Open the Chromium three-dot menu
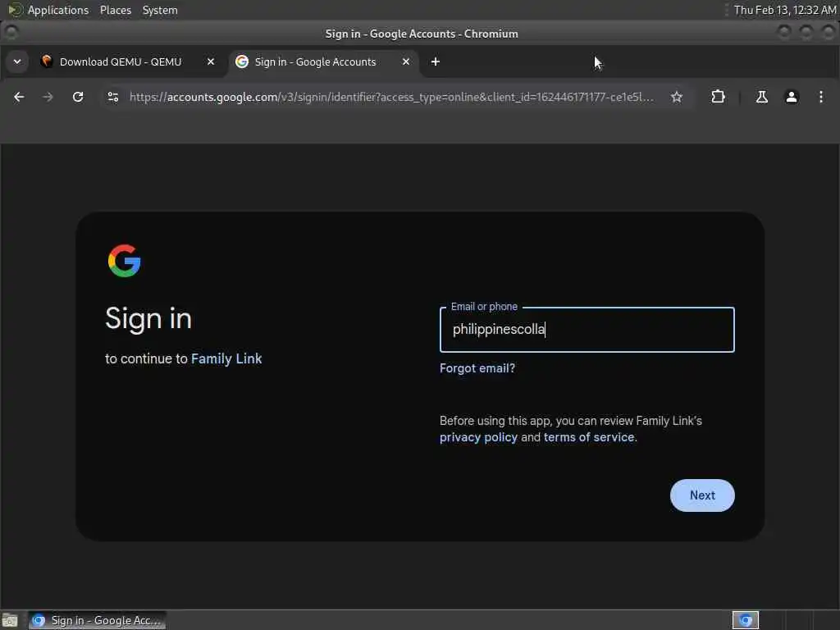Image resolution: width=840 pixels, height=630 pixels. pyautogui.click(x=820, y=97)
